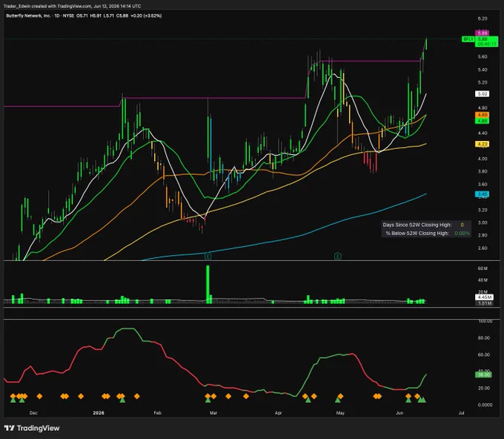Click the 6.20 price axis label

(483, 19)
